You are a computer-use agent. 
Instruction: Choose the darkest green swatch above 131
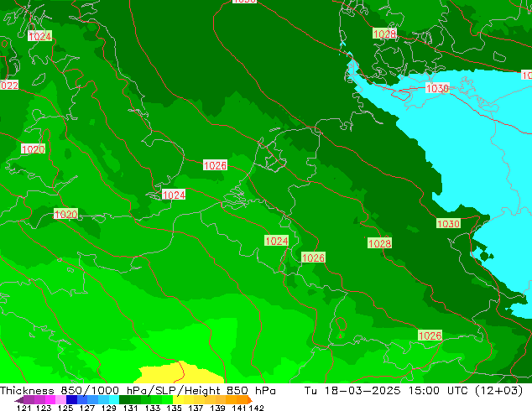[124, 400]
